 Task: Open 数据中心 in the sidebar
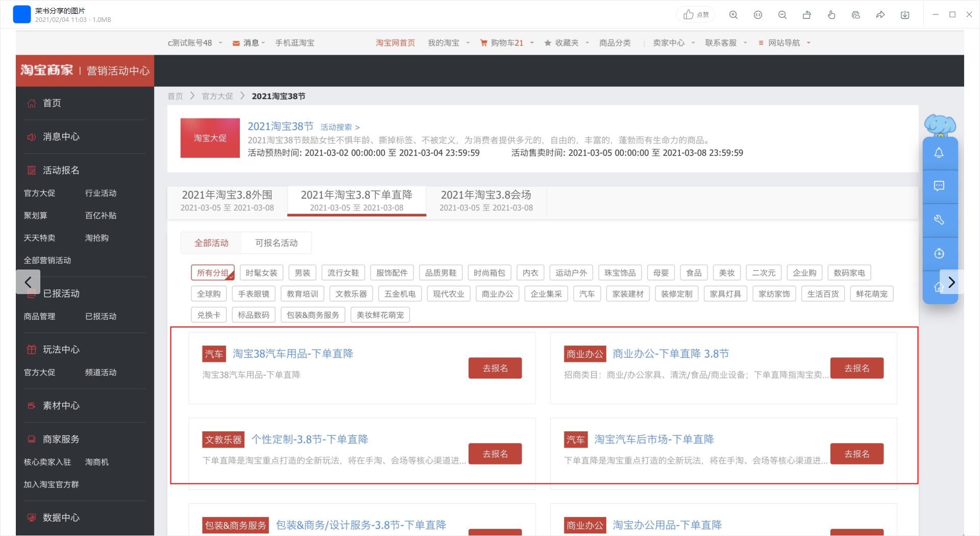pos(61,518)
